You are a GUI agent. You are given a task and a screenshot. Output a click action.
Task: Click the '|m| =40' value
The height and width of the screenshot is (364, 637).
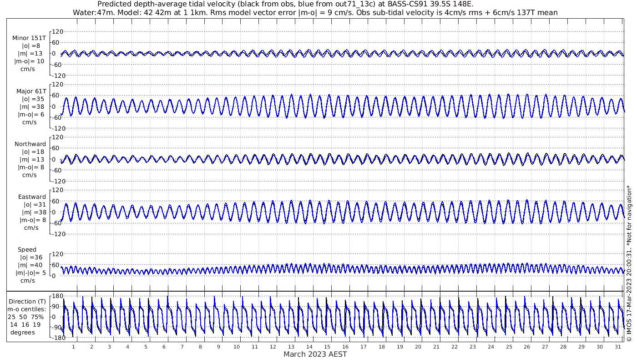pyautogui.click(x=31, y=265)
